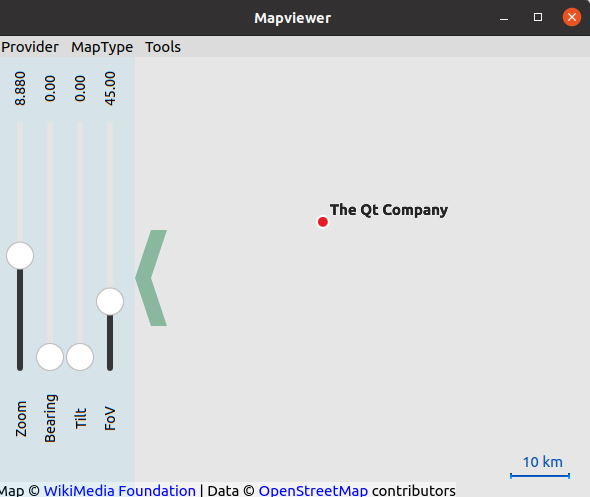590x497 pixels.
Task: Click the FoV slider handle
Action: coord(110,301)
